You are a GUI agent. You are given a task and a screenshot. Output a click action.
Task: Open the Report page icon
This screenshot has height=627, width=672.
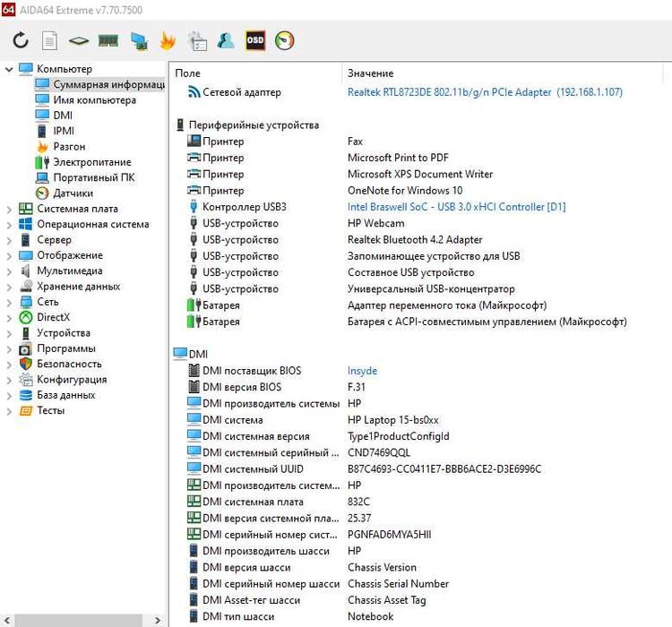coord(49,41)
